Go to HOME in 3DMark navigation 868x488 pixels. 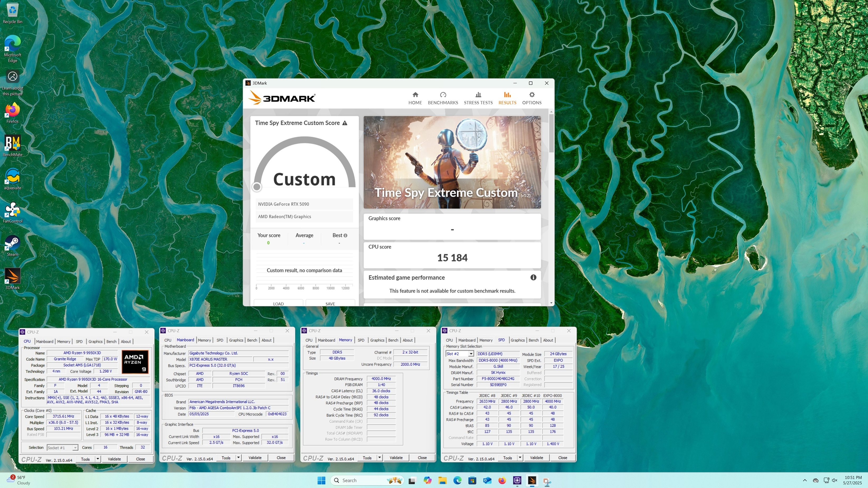click(415, 98)
